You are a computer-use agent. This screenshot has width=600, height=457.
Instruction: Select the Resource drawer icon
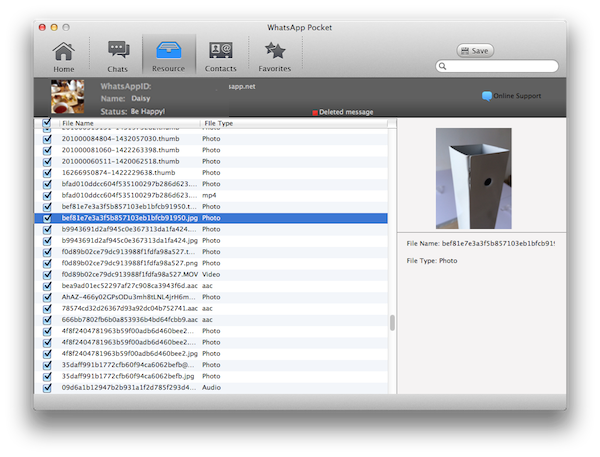pyautogui.click(x=169, y=50)
